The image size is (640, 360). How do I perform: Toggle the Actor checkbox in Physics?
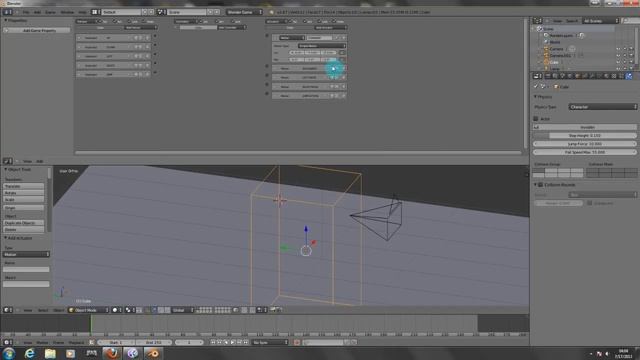536,119
